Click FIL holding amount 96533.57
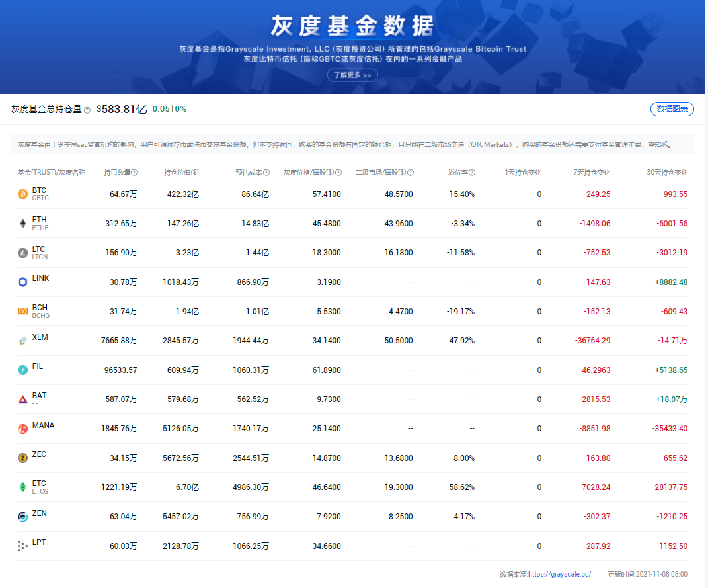708x588 pixels. 120,370
